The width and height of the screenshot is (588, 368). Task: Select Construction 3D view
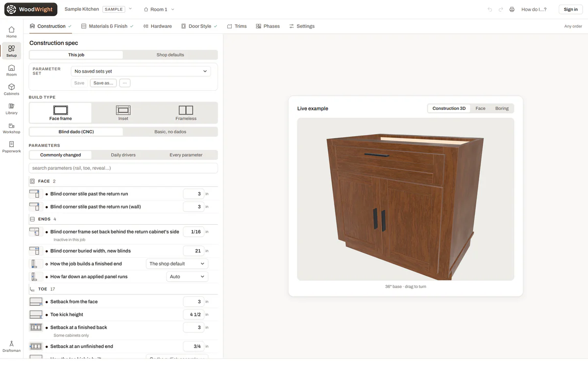tap(449, 108)
